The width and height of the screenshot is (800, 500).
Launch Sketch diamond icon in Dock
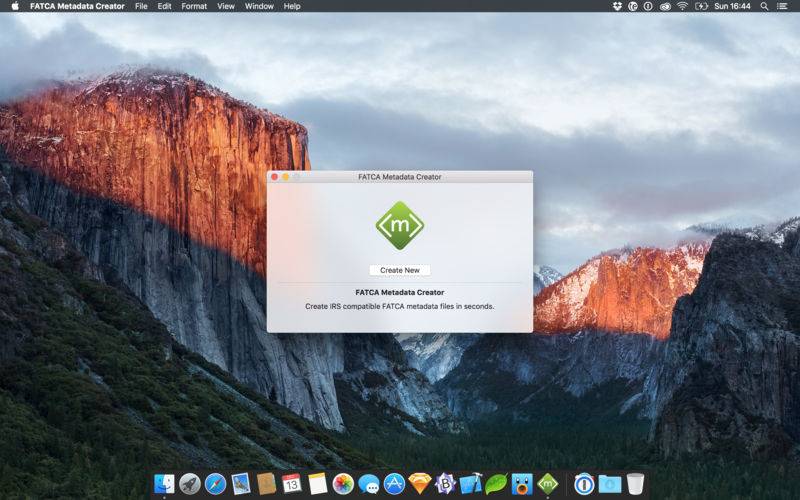coord(420,484)
